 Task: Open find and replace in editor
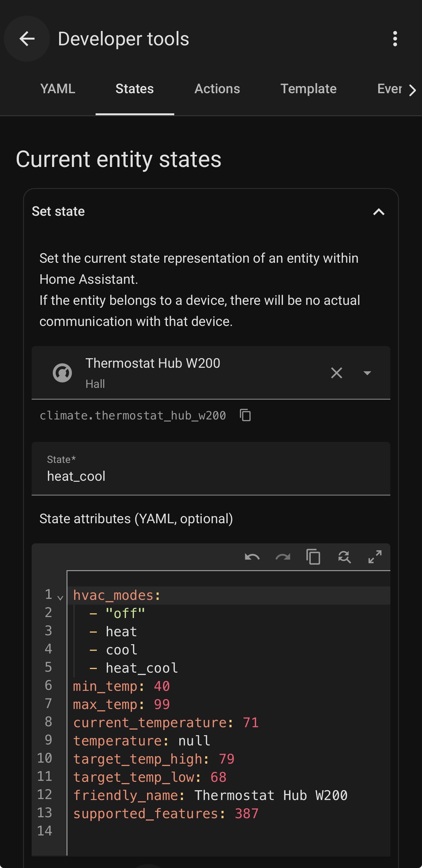tap(344, 557)
